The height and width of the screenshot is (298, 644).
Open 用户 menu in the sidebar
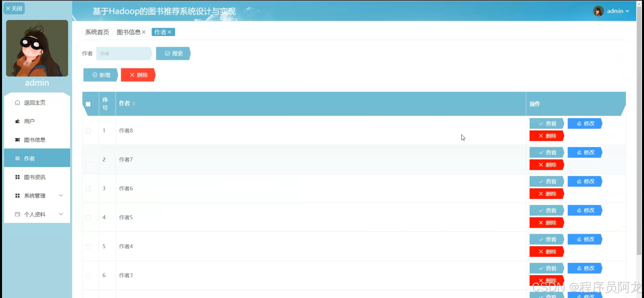point(37,121)
